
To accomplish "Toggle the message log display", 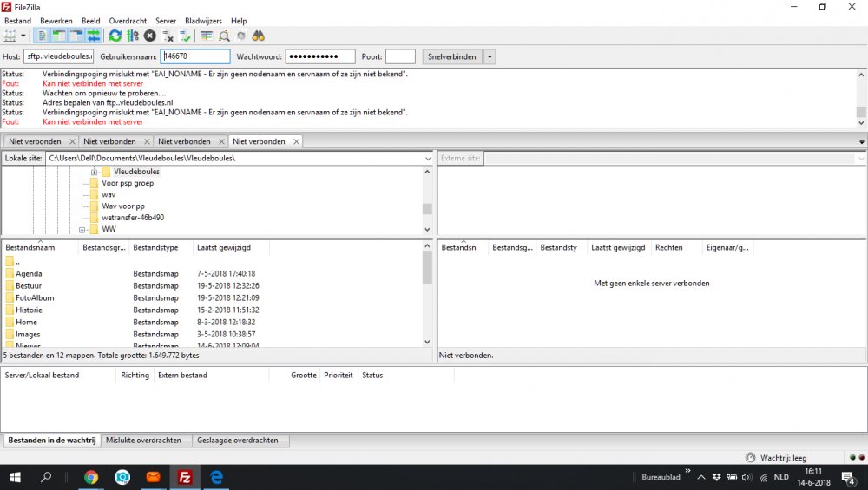I will (42, 36).
